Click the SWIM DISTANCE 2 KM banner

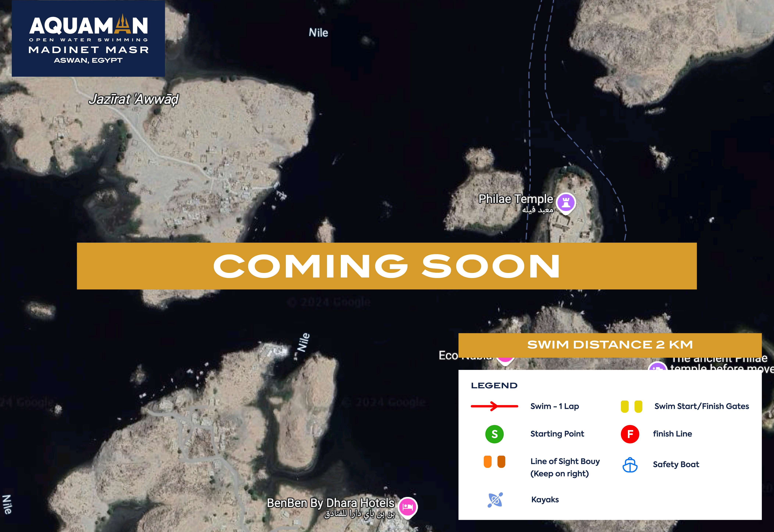coord(609,345)
